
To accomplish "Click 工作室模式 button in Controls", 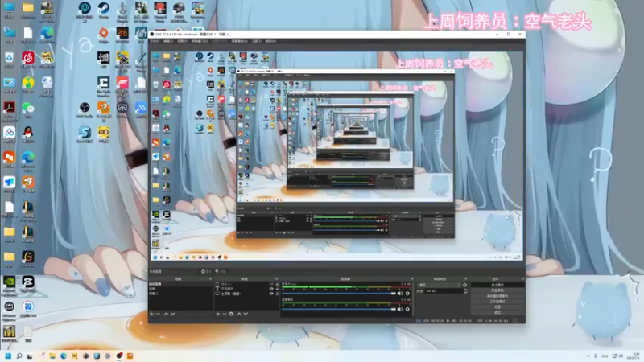I will tap(497, 301).
